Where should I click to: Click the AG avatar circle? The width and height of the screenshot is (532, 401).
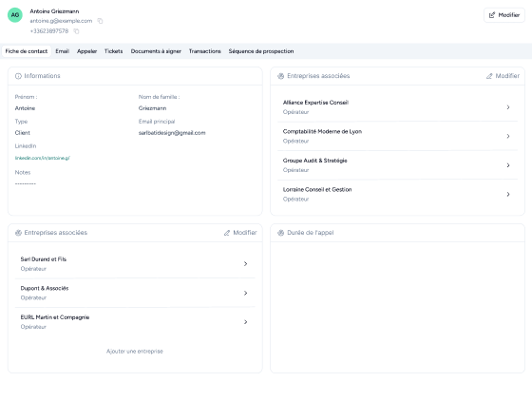click(x=15, y=15)
